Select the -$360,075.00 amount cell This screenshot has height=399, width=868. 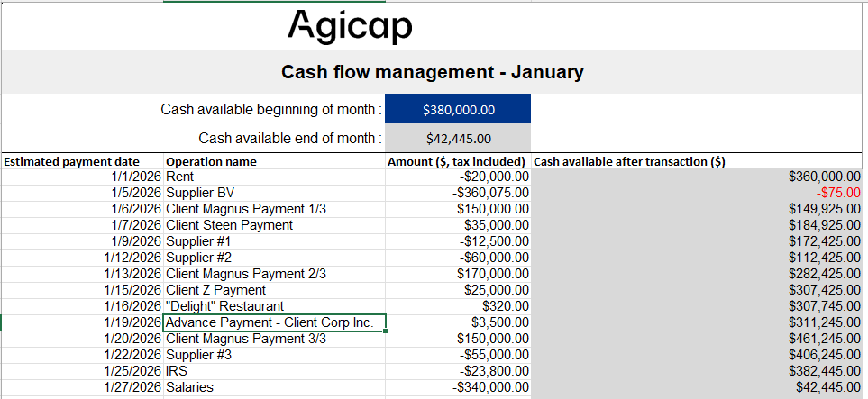tap(458, 193)
